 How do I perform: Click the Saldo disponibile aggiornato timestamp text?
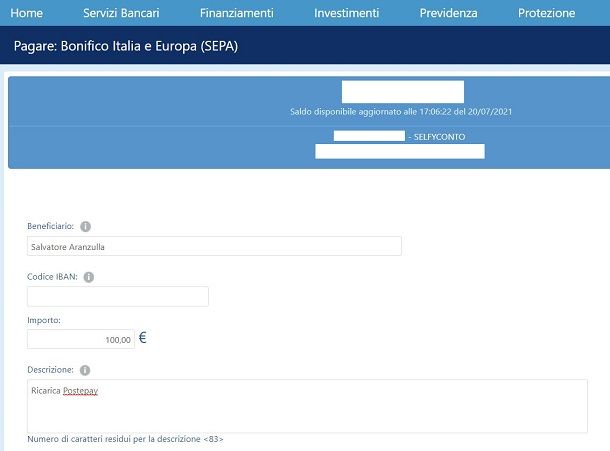coord(401,112)
